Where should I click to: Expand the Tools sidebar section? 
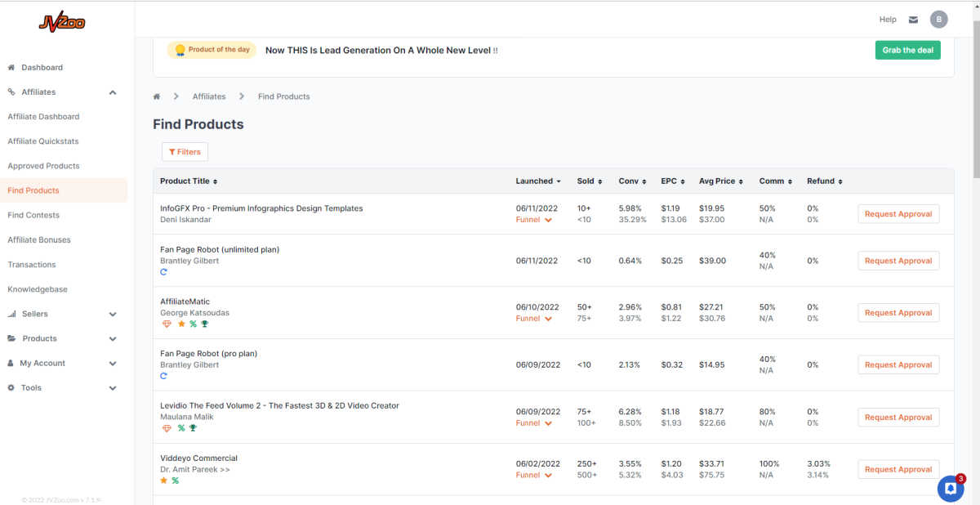(113, 388)
